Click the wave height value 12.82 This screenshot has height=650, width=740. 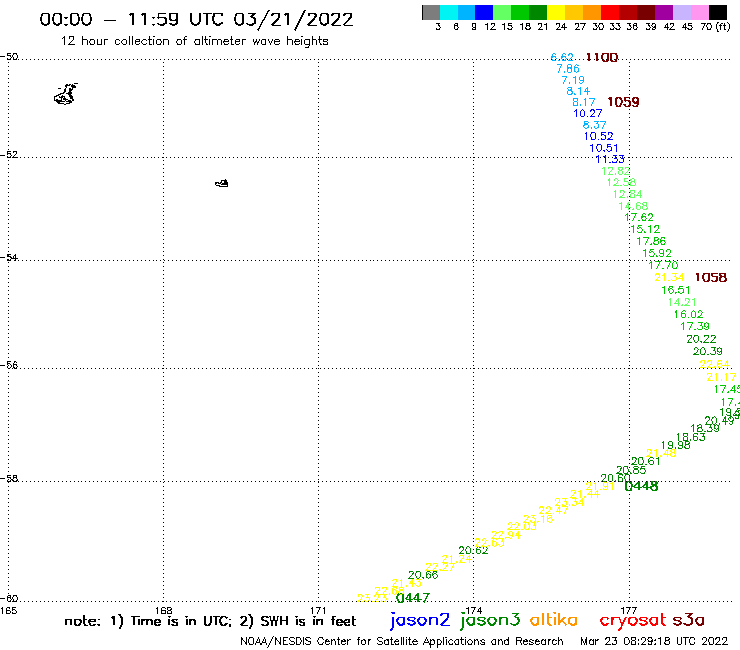615,171
